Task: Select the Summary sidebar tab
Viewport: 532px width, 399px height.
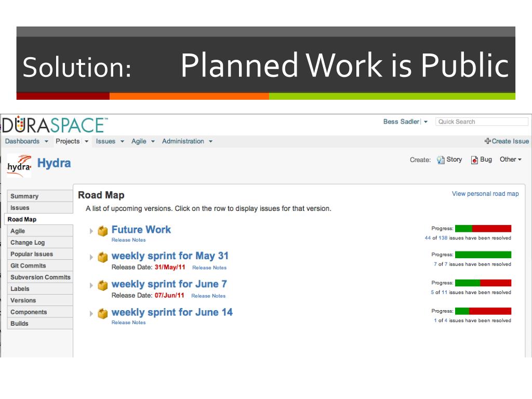Action: 40,196
